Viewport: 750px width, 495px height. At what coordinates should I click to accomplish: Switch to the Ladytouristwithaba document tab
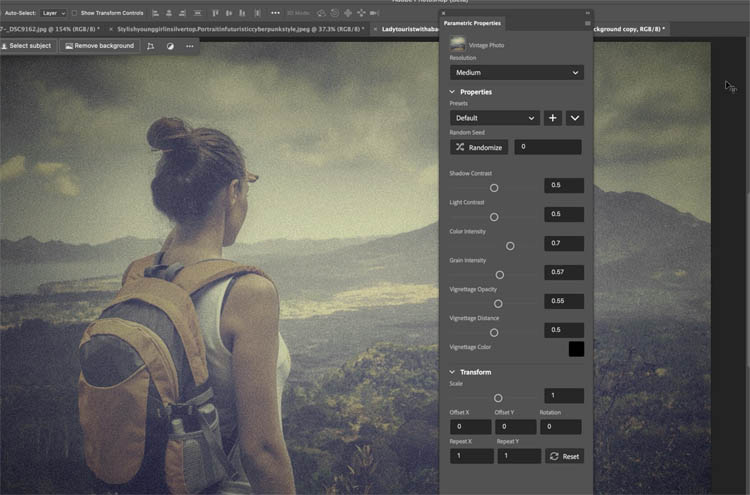click(409, 29)
